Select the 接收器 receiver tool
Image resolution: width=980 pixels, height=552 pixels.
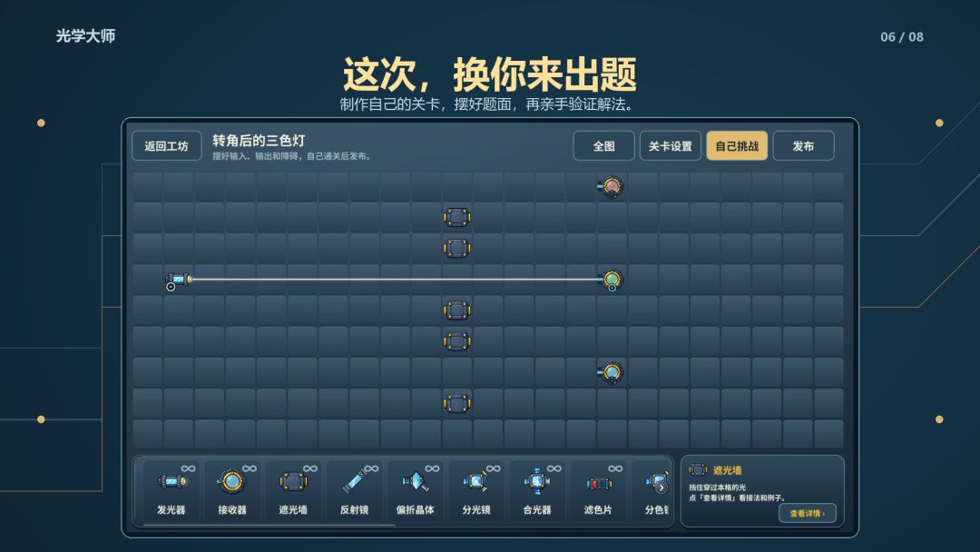(x=232, y=491)
